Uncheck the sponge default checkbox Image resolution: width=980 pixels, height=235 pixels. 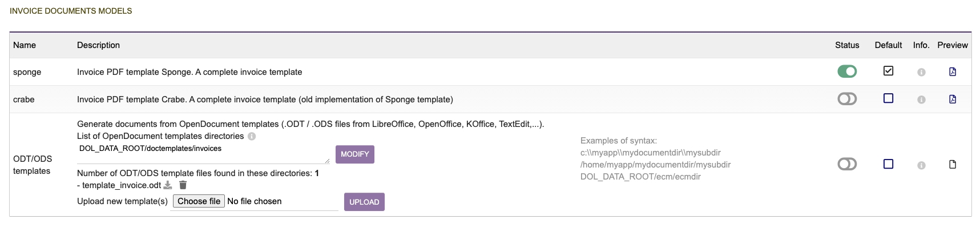[x=888, y=71]
